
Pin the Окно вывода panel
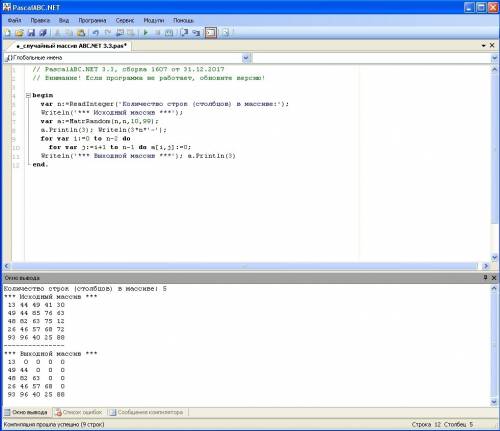[x=485, y=277]
